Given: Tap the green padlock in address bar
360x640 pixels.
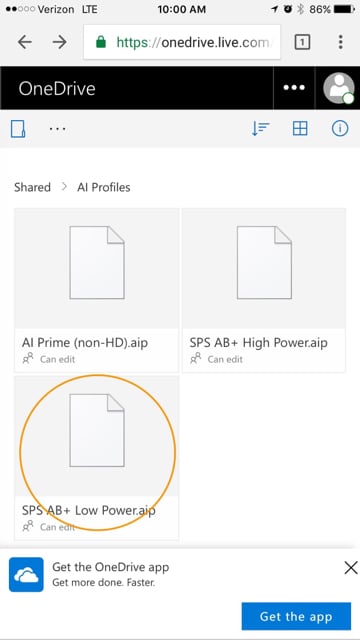Looking at the screenshot, I should click(100, 42).
